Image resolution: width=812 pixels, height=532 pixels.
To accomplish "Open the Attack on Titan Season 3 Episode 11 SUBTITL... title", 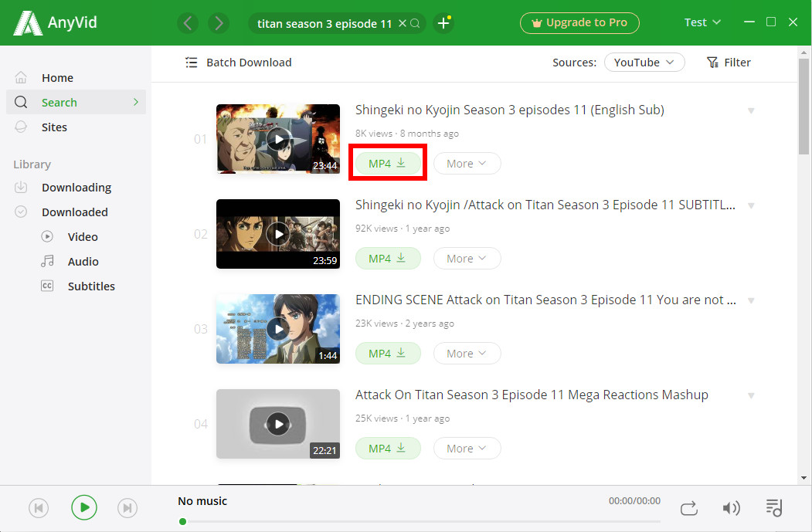I will coord(545,205).
